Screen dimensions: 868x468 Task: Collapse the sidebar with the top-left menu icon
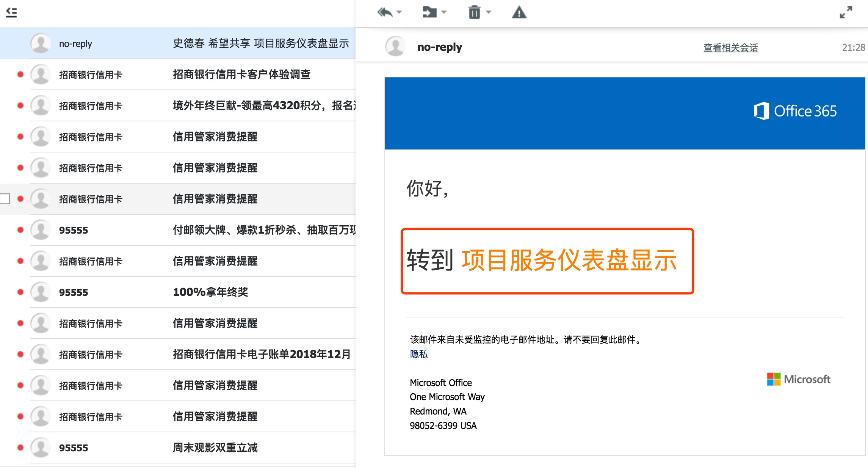pyautogui.click(x=12, y=13)
